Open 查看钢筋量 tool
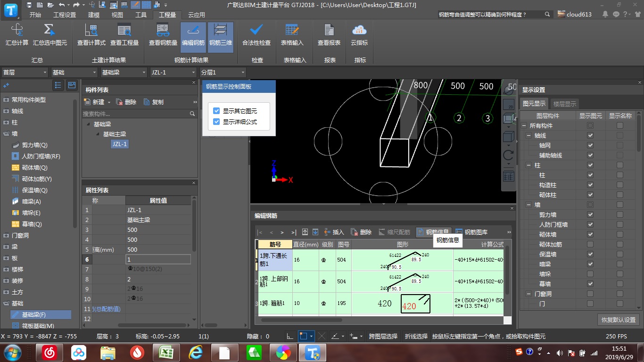Viewport: 644px width, 362px height. 163,34
